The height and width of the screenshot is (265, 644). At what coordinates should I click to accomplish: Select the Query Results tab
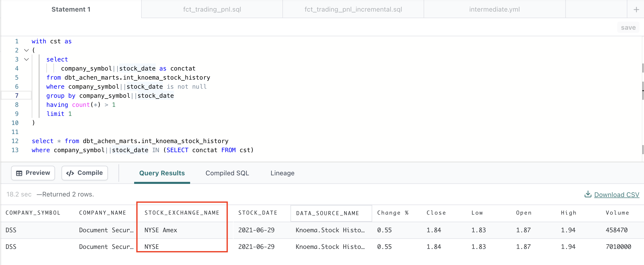(x=162, y=173)
